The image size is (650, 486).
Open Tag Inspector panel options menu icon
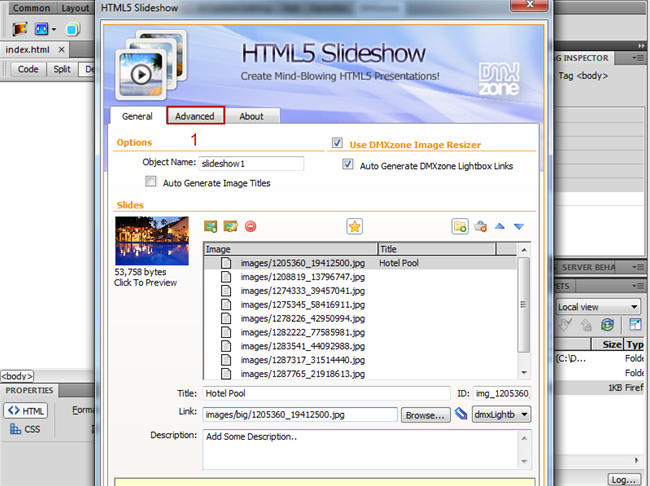pos(638,58)
